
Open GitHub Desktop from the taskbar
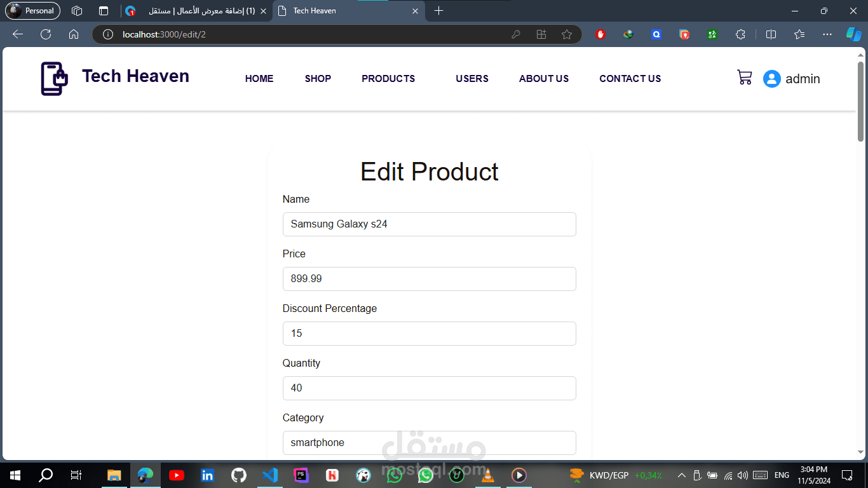point(239,475)
